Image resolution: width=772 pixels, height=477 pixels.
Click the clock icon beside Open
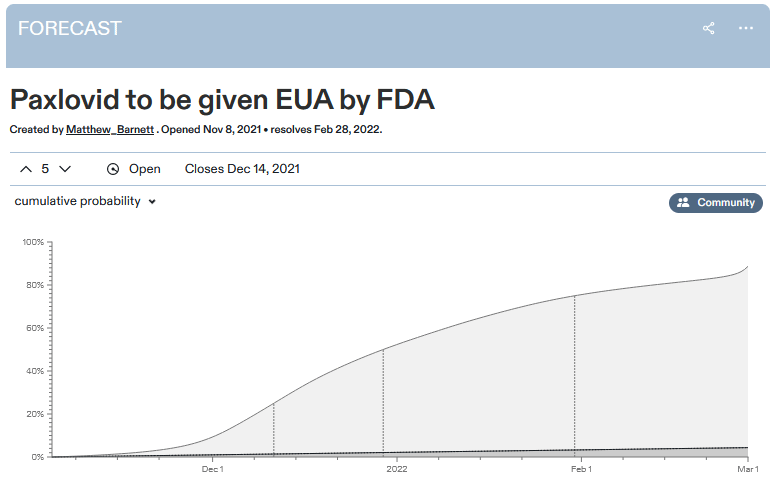[x=113, y=169]
